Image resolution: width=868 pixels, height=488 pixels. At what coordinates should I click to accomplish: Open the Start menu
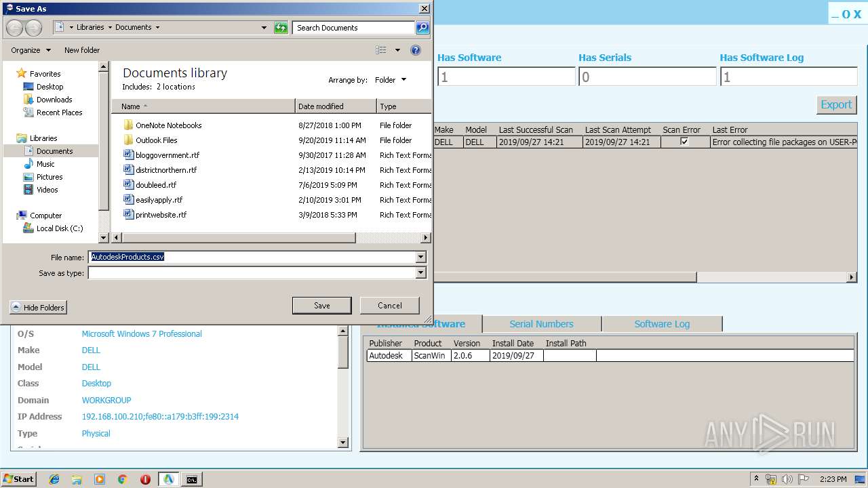(x=19, y=479)
